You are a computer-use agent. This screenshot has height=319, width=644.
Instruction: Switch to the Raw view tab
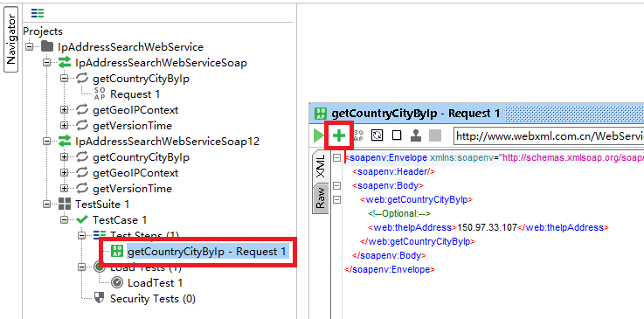[x=320, y=198]
